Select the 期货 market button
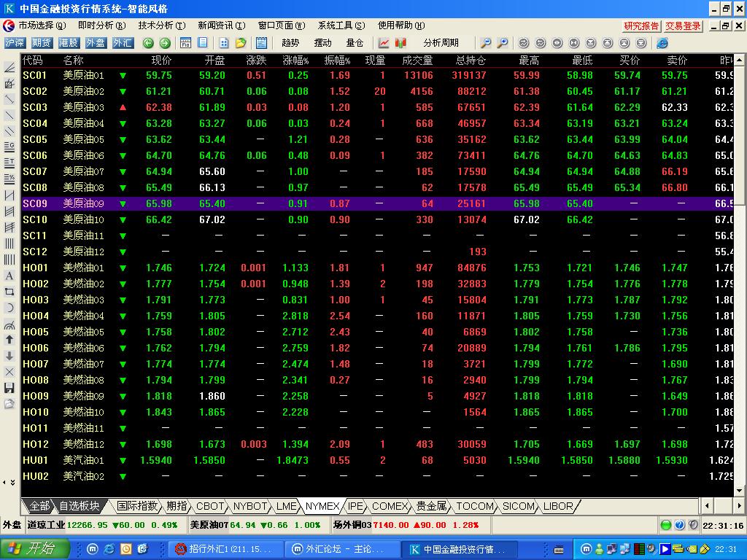This screenshot has width=747, height=560. [x=42, y=43]
